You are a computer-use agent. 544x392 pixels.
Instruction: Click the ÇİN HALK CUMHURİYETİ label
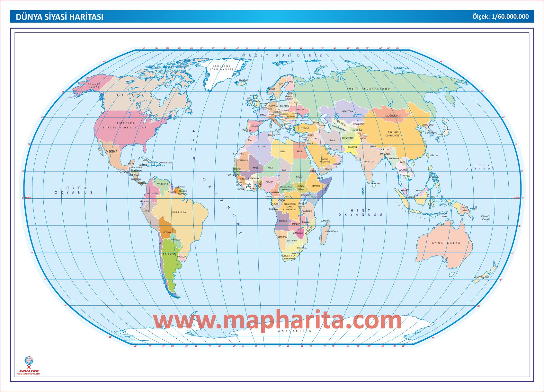(394, 134)
